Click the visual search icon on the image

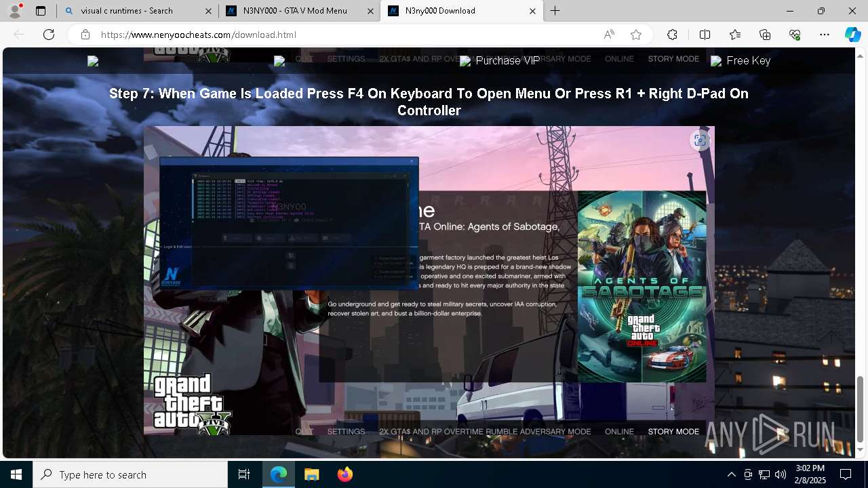[x=700, y=140]
